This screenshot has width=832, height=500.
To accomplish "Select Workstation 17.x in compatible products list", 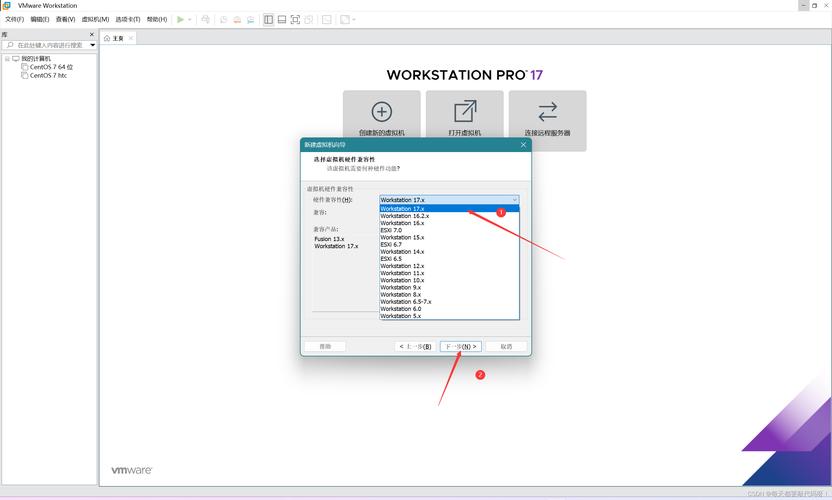I will coord(336,247).
